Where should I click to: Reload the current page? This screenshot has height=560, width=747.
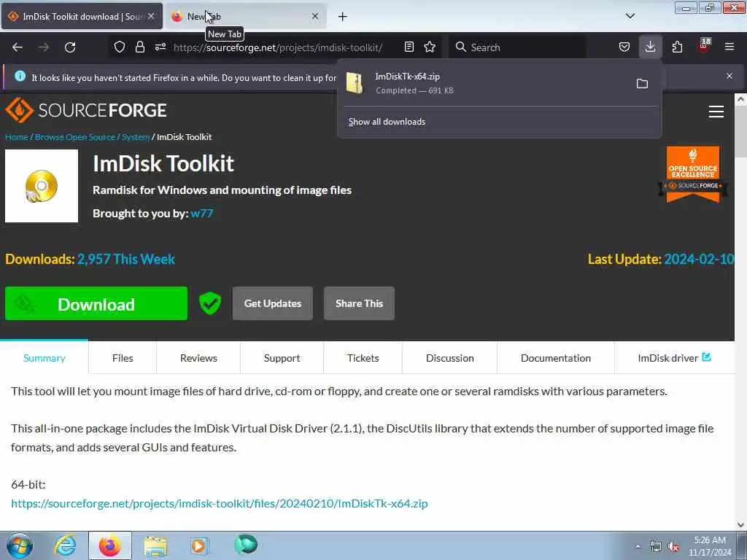[70, 47]
